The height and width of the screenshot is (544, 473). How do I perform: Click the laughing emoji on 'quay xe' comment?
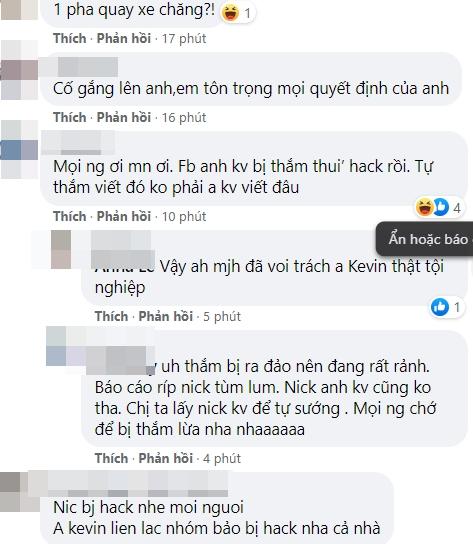(x=230, y=14)
